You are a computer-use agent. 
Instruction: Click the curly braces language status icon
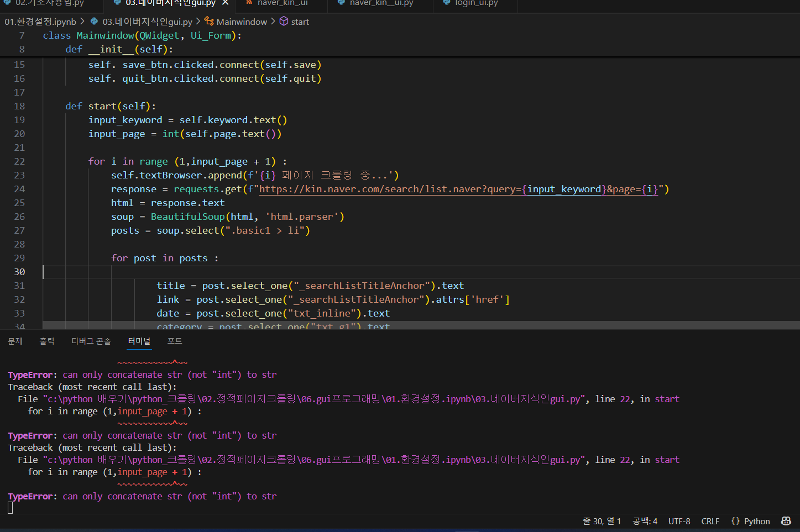click(x=735, y=521)
